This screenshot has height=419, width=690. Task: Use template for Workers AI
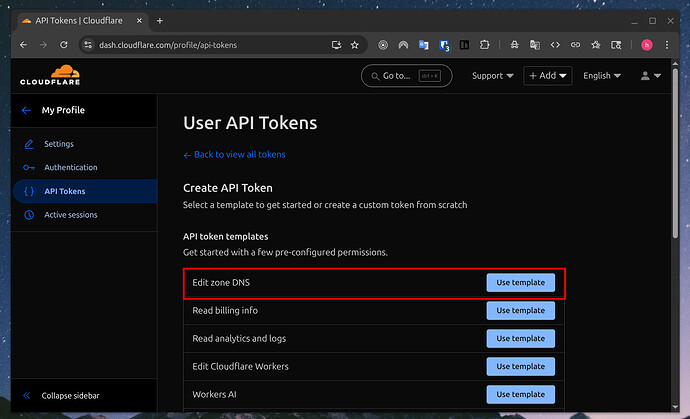click(x=521, y=394)
